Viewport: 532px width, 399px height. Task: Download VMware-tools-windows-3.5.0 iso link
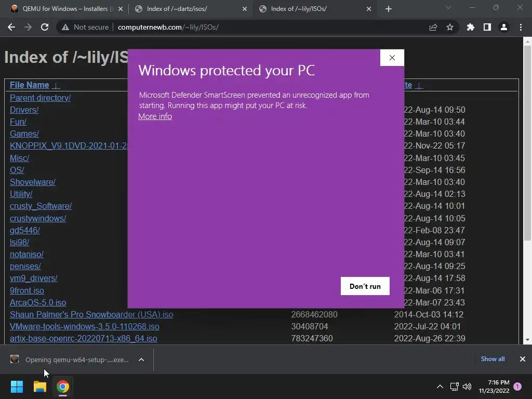pyautogui.click(x=85, y=326)
